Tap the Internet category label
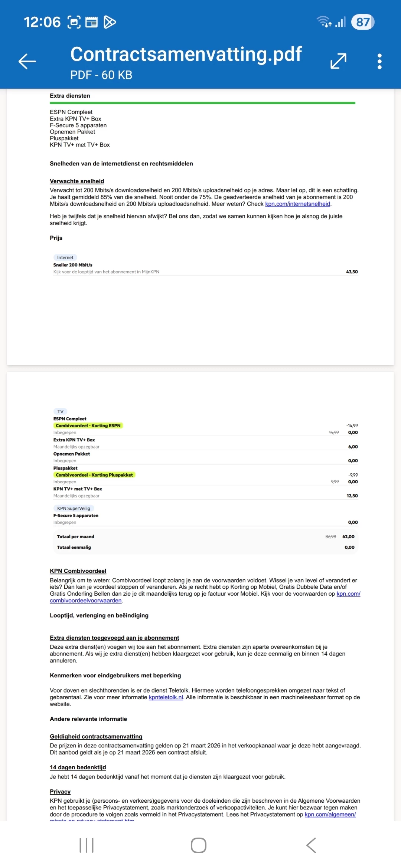This screenshot has width=401, height=868. coord(65,257)
